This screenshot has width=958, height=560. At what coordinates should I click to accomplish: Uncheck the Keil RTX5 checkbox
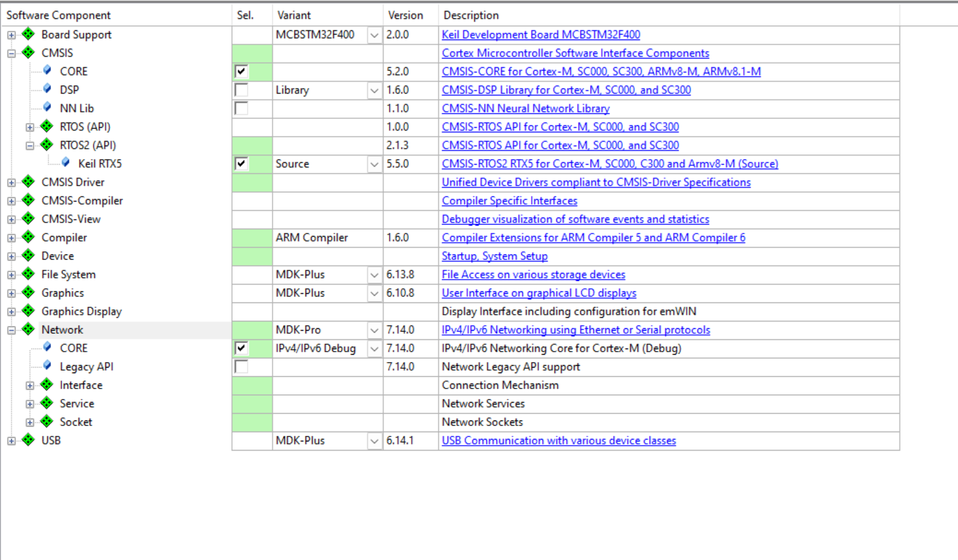(x=242, y=164)
